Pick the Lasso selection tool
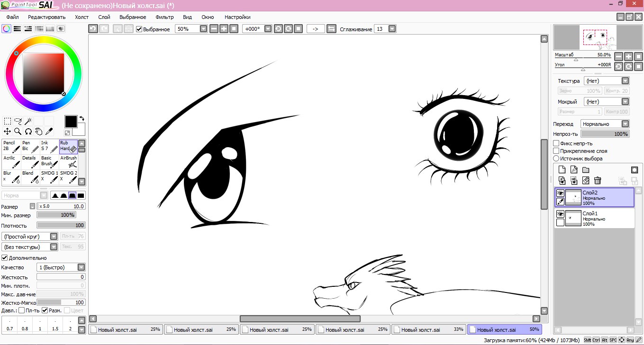The height and width of the screenshot is (345, 644). point(18,121)
